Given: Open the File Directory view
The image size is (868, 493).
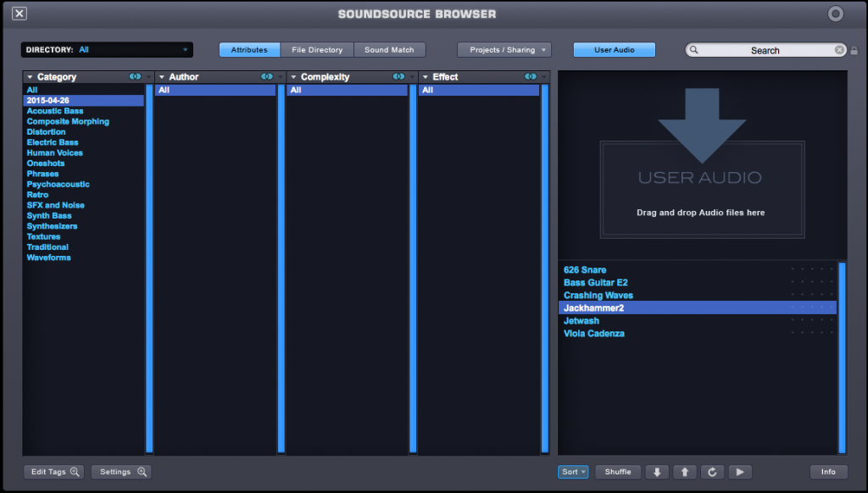Looking at the screenshot, I should pyautogui.click(x=318, y=49).
